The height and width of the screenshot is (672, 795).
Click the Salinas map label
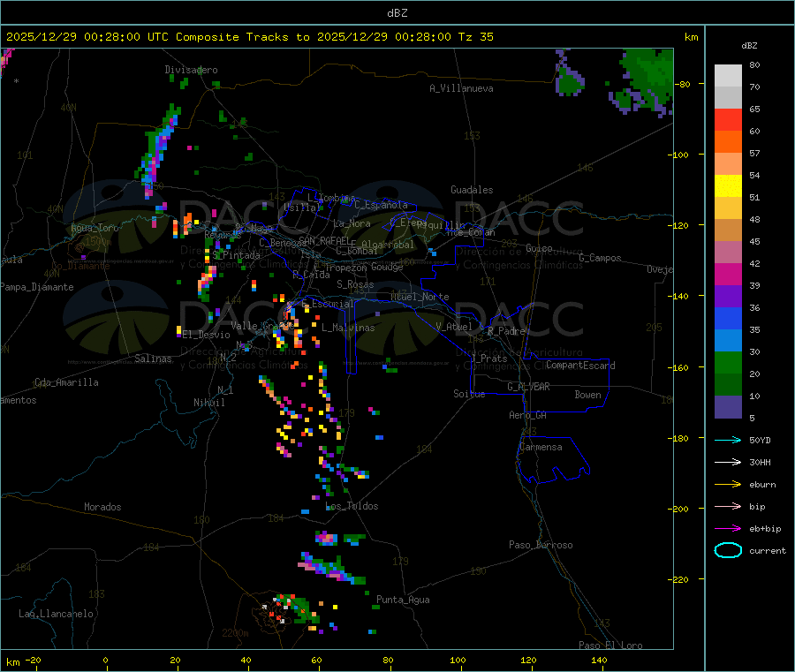[153, 359]
